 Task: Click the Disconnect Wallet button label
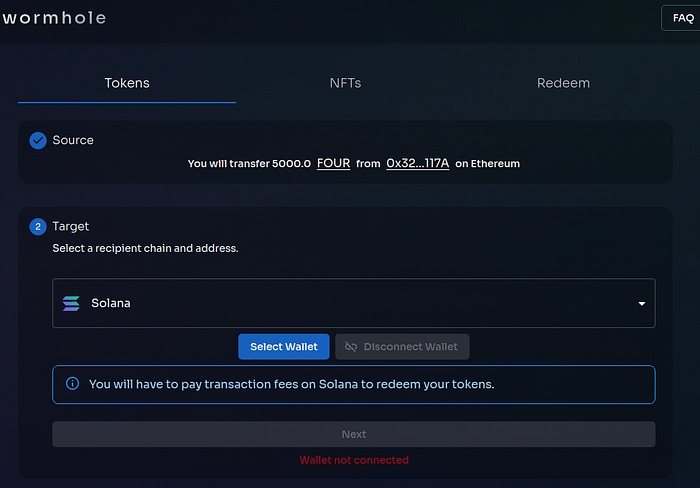coord(410,347)
